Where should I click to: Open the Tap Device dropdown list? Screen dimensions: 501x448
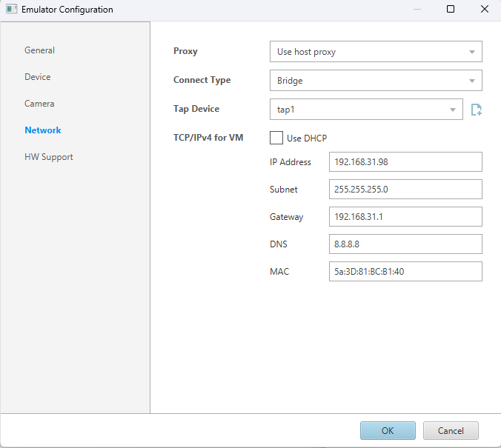[x=366, y=110]
